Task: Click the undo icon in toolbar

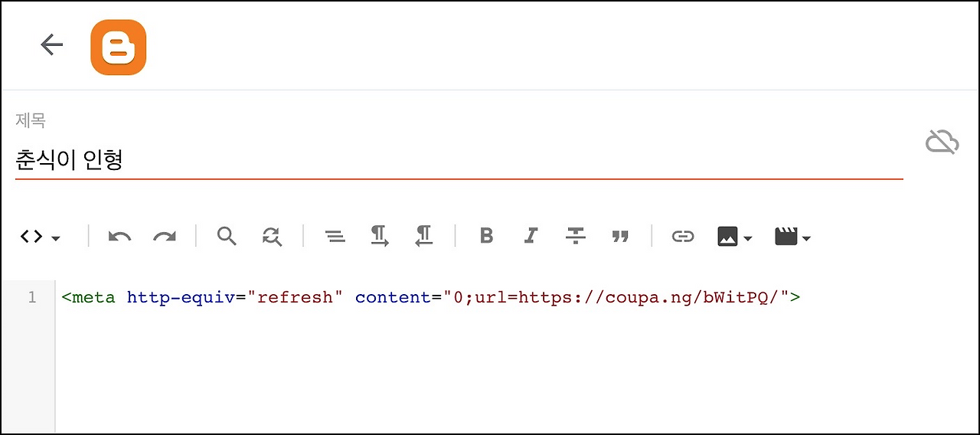Action: (119, 237)
